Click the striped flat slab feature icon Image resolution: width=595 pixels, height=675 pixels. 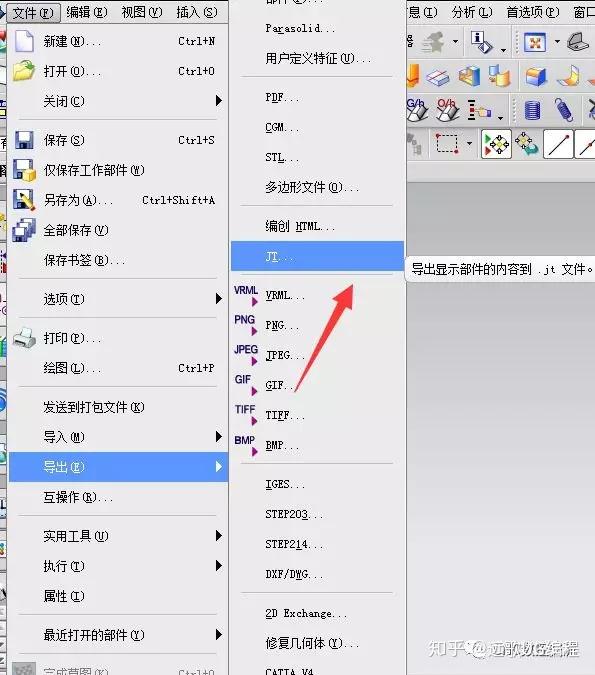438,77
